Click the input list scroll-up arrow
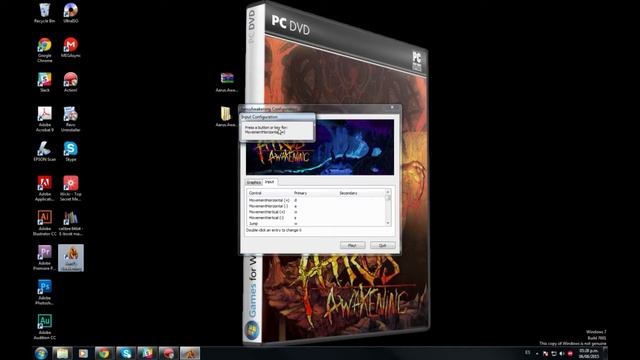The height and width of the screenshot is (360, 640). pos(388,192)
